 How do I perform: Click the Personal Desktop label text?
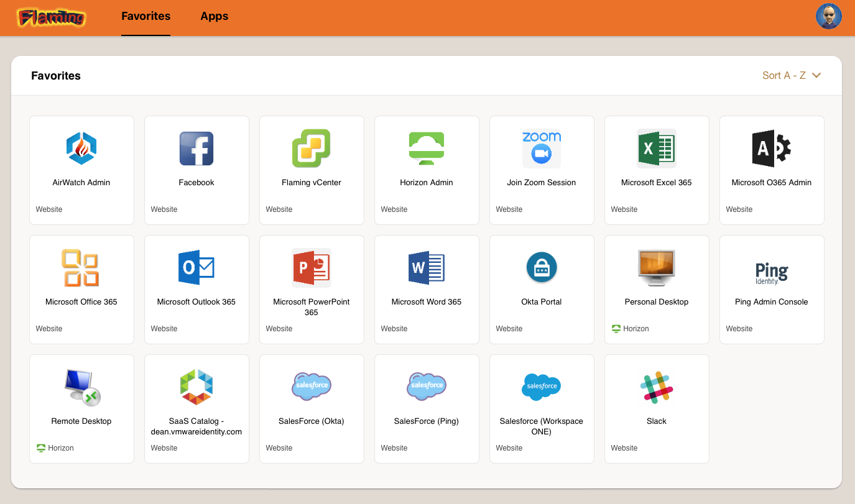[x=657, y=302]
